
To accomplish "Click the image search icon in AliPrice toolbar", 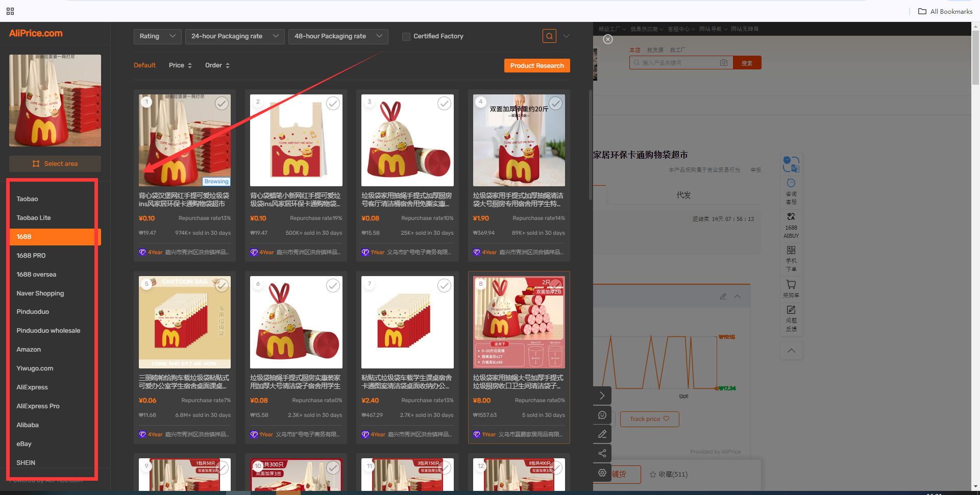I will (x=549, y=36).
